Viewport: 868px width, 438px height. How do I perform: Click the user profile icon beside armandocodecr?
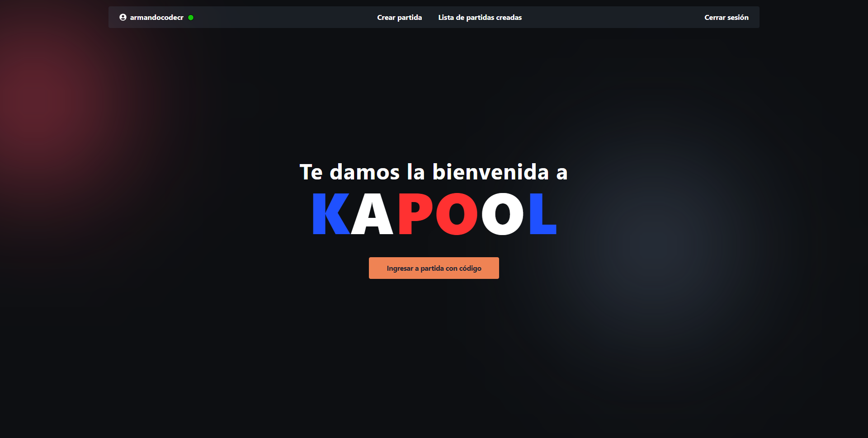[123, 17]
